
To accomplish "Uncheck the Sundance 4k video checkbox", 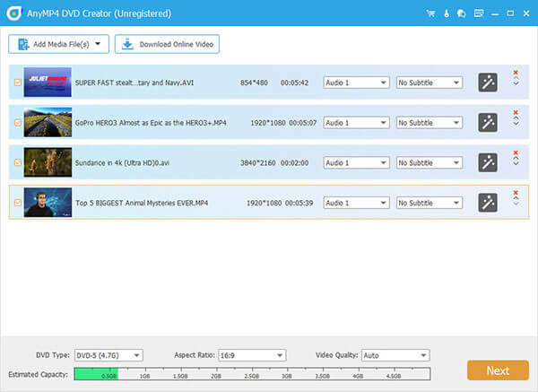I will click(18, 162).
